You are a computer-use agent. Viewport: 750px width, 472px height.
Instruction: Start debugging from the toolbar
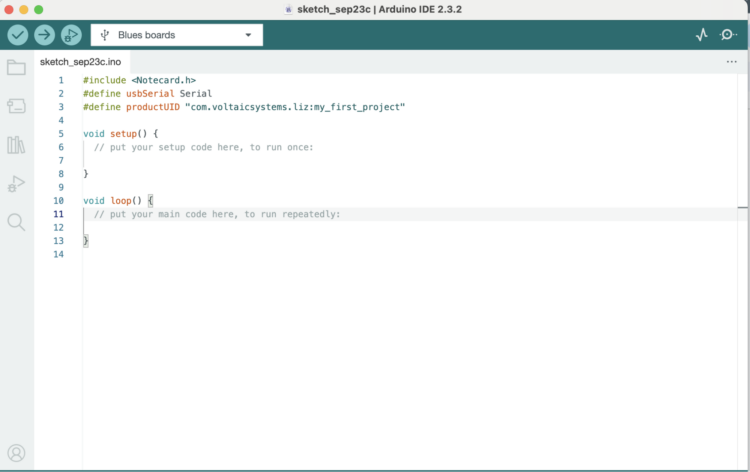tap(71, 35)
